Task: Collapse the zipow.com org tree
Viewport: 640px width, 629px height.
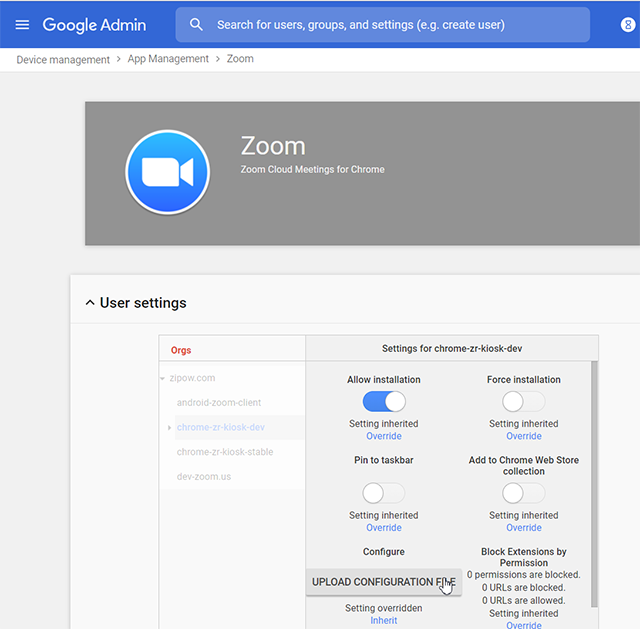Action: (162, 378)
